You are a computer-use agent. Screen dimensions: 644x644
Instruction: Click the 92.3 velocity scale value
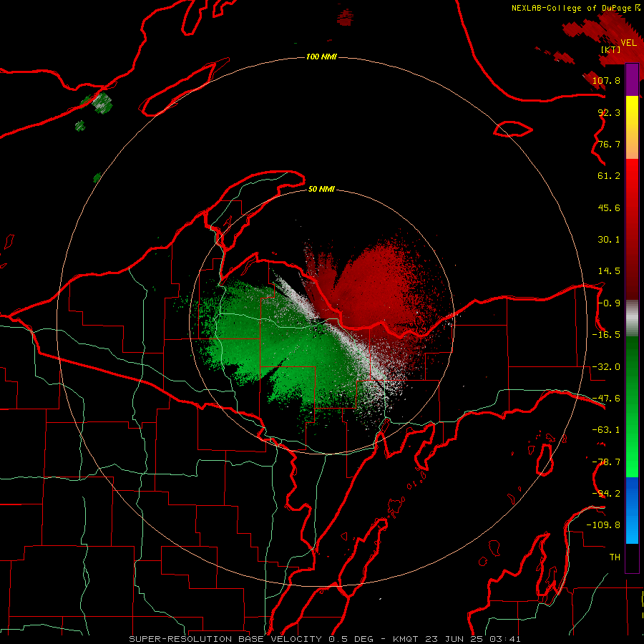pos(609,112)
